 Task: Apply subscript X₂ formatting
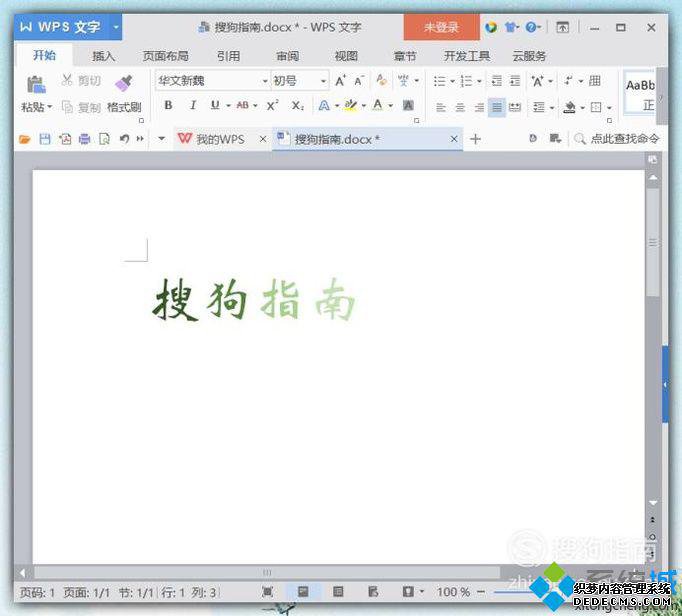(298, 105)
